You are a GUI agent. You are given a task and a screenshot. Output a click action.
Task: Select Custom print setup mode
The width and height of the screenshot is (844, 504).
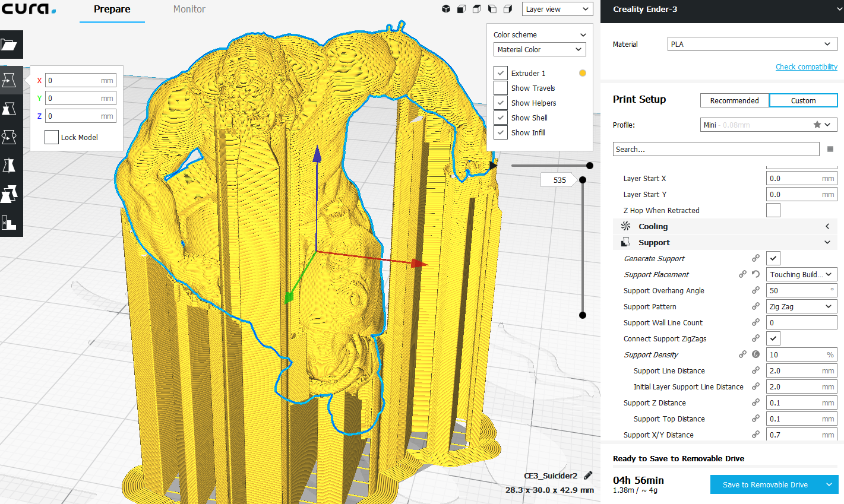803,100
